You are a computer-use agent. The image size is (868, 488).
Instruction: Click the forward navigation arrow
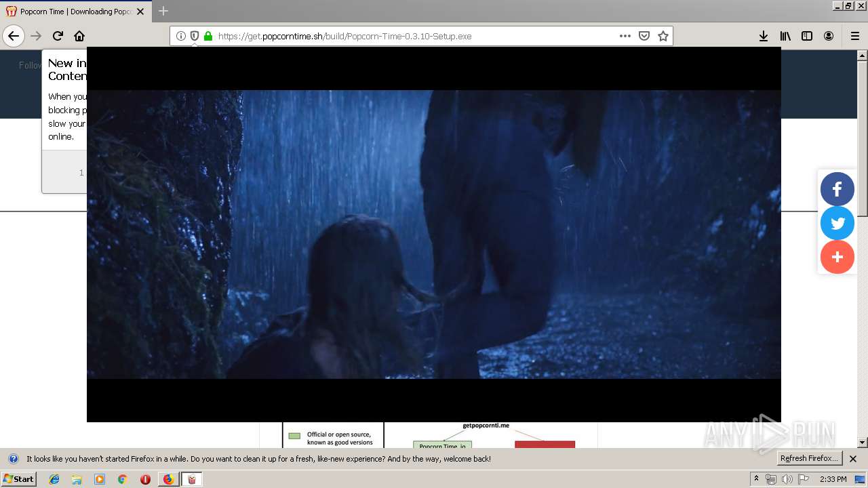[x=37, y=36]
